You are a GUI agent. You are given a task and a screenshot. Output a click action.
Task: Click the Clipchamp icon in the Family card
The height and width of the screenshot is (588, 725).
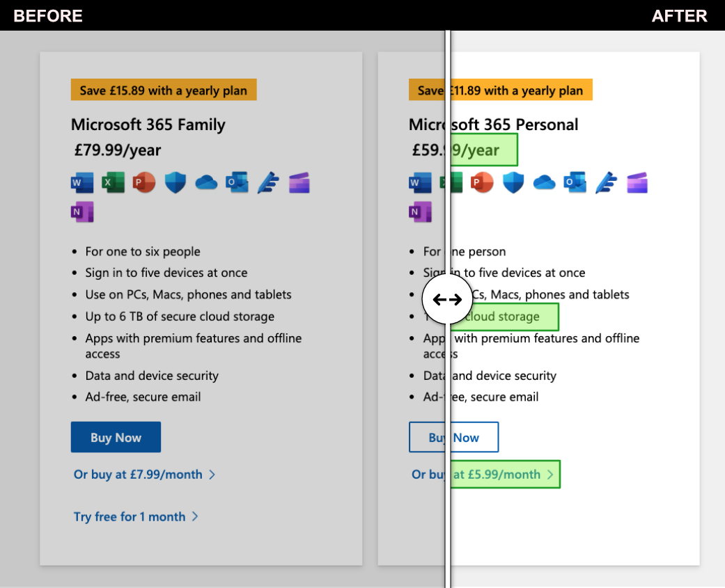pos(299,183)
